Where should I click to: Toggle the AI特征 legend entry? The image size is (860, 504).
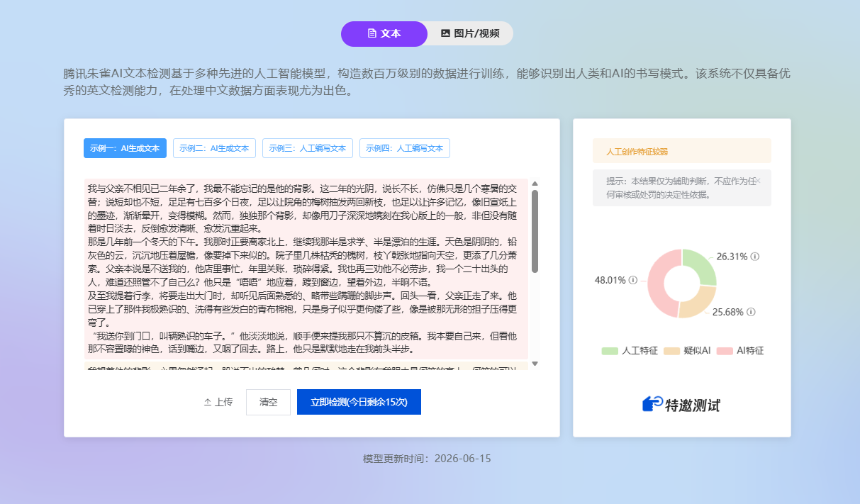coord(740,351)
